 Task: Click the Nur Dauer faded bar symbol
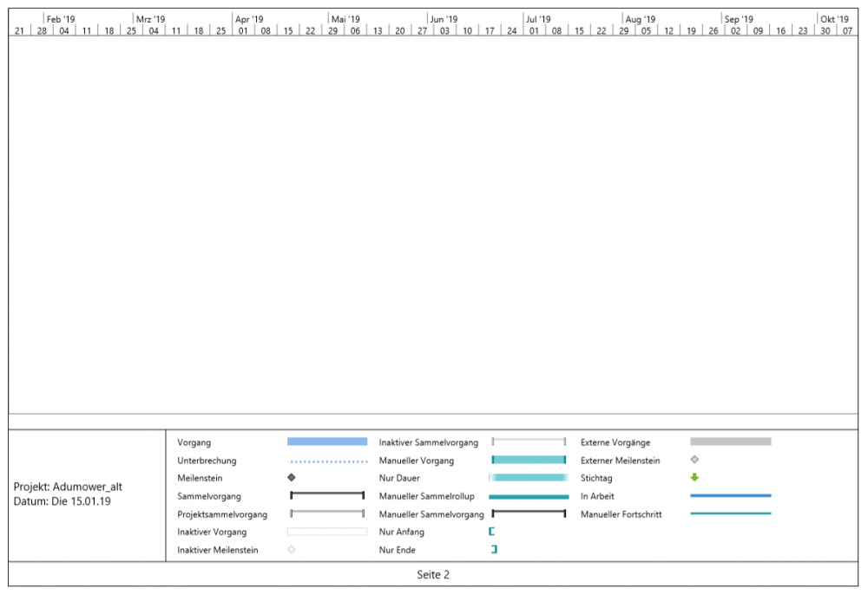pyautogui.click(x=529, y=478)
